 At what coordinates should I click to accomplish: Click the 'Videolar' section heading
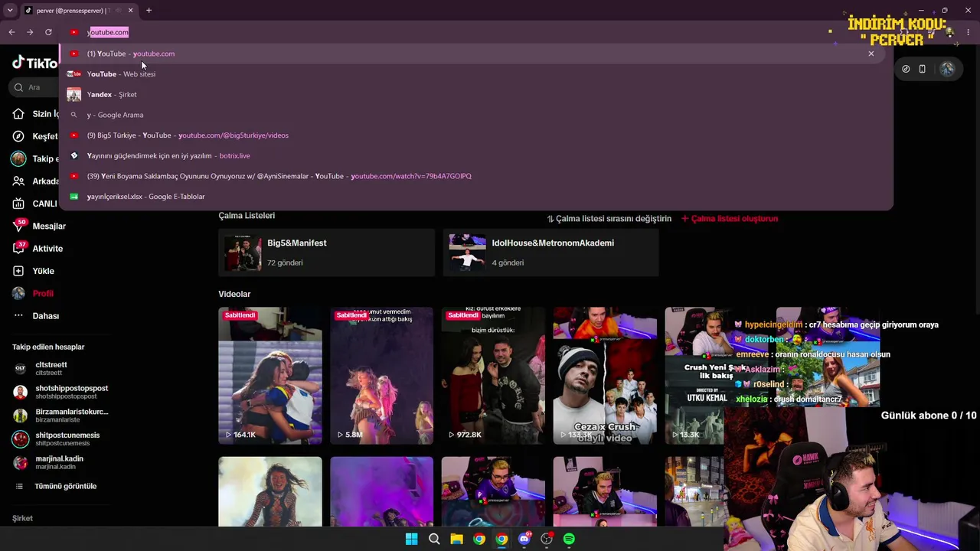click(x=234, y=294)
